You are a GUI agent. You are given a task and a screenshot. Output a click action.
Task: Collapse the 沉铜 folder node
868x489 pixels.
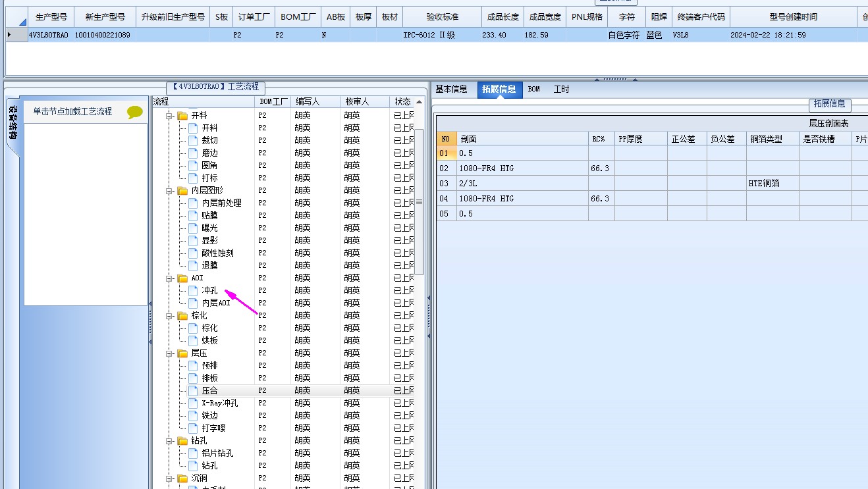coord(169,478)
